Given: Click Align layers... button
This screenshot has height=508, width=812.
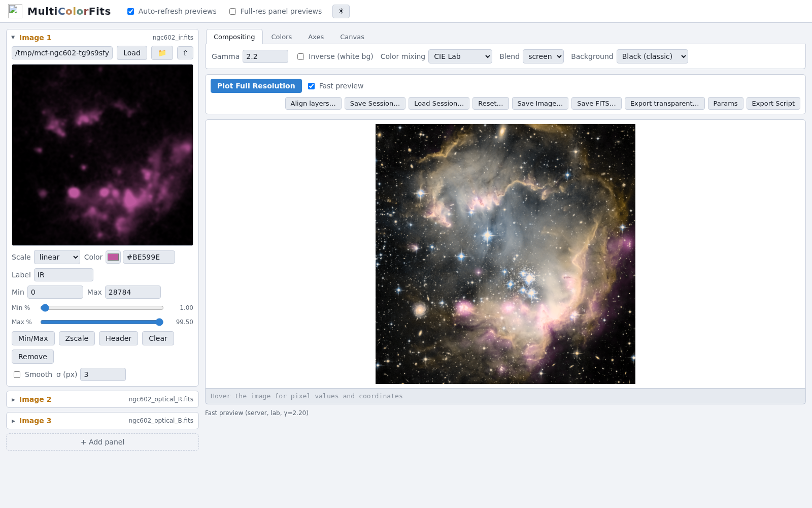Looking at the screenshot, I should pos(313,103).
